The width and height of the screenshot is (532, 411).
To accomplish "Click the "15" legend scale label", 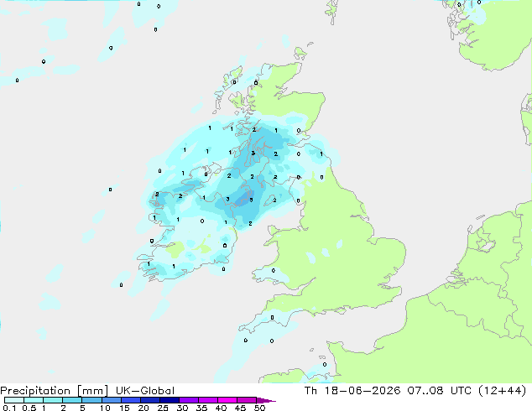I will point(124,408).
